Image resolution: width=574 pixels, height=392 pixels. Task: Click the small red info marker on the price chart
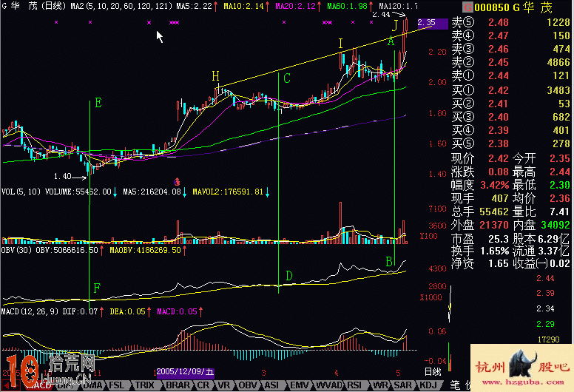click(177, 181)
